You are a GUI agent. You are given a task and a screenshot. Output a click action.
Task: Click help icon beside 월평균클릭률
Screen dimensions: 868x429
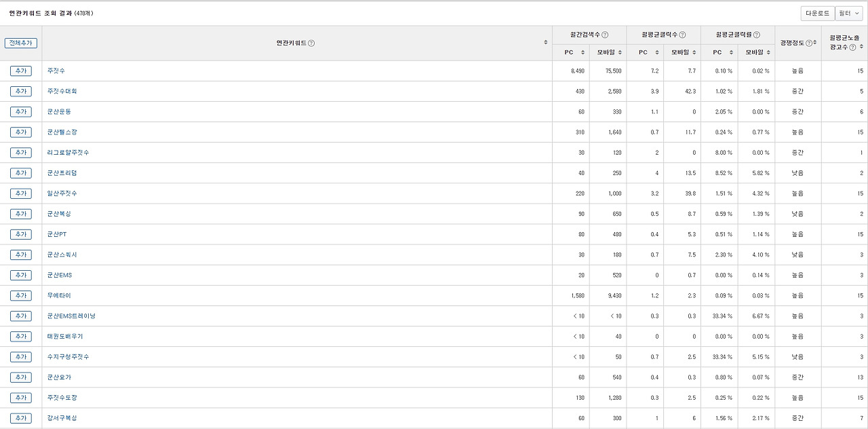pos(757,35)
